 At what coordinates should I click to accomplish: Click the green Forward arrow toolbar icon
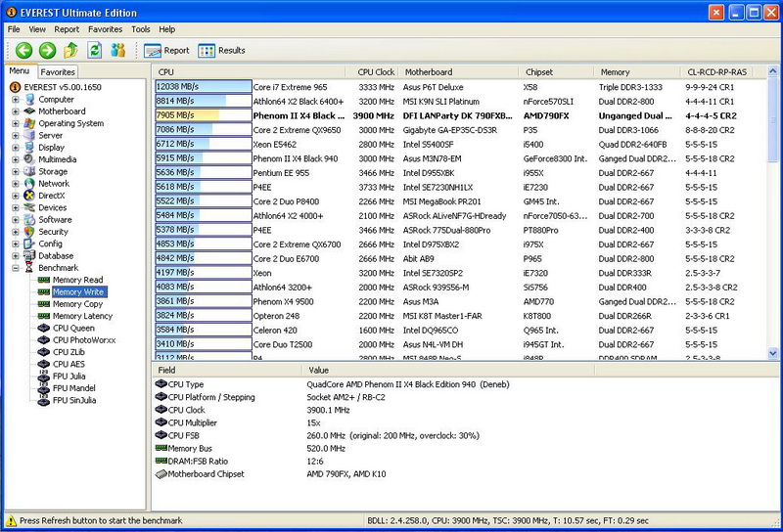(x=47, y=50)
